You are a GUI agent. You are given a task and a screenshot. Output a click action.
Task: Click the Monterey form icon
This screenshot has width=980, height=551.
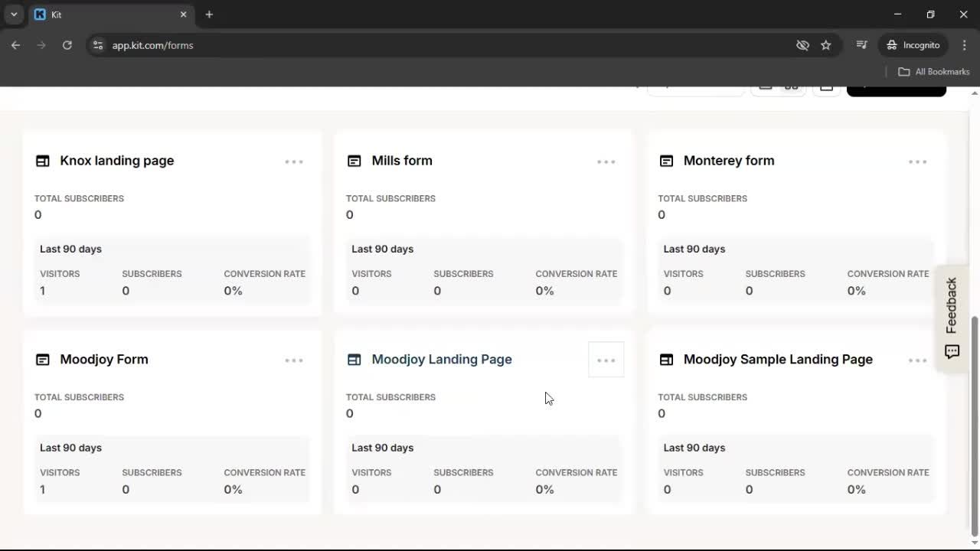[x=666, y=161]
